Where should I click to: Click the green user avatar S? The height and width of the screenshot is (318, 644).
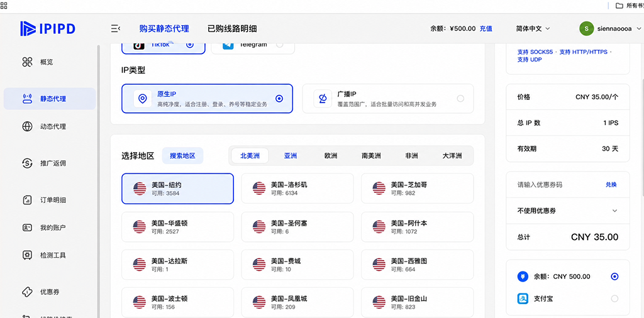(x=587, y=29)
